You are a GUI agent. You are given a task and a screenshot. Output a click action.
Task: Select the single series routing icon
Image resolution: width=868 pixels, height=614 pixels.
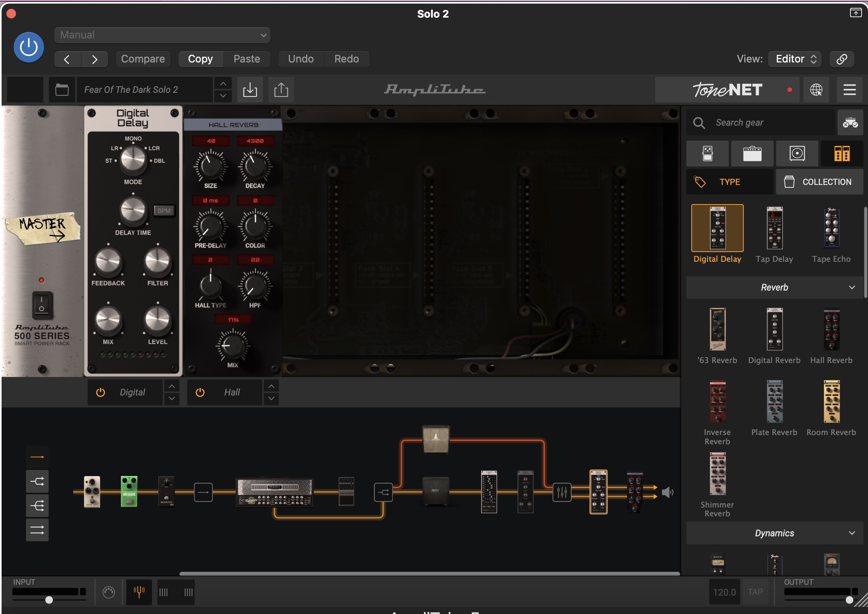click(37, 457)
